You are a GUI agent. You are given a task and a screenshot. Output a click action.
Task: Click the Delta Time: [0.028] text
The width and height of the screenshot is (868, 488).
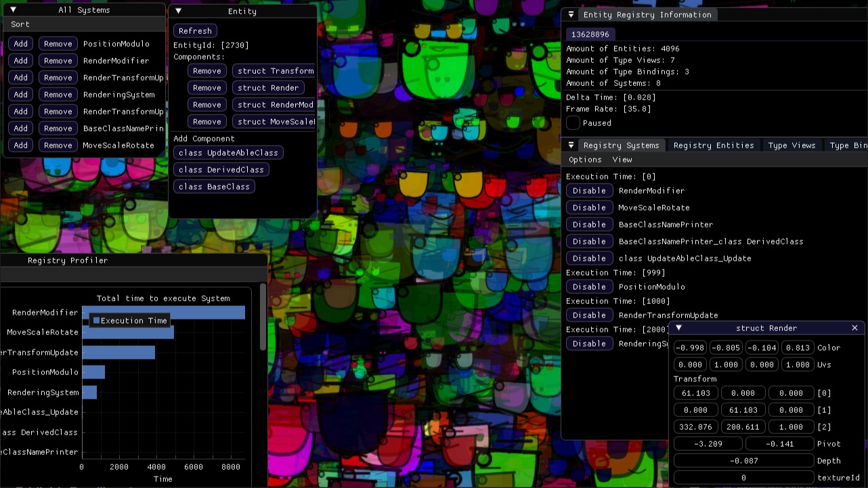point(611,97)
